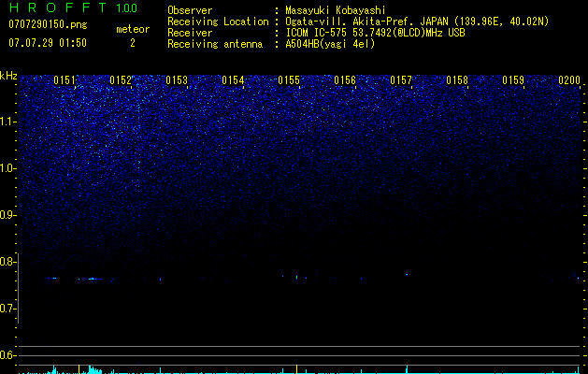Screen dimensions: 588x374
Task: Click the yellow meteor marker line near 0155
Action: click(x=296, y=368)
